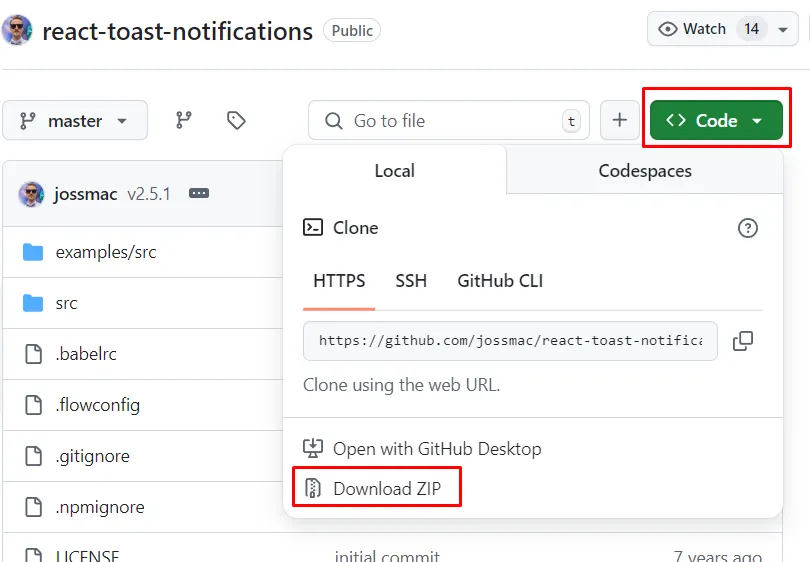Viewport: 810px width, 562px height.
Task: Click the Go to file search field
Action: point(448,120)
